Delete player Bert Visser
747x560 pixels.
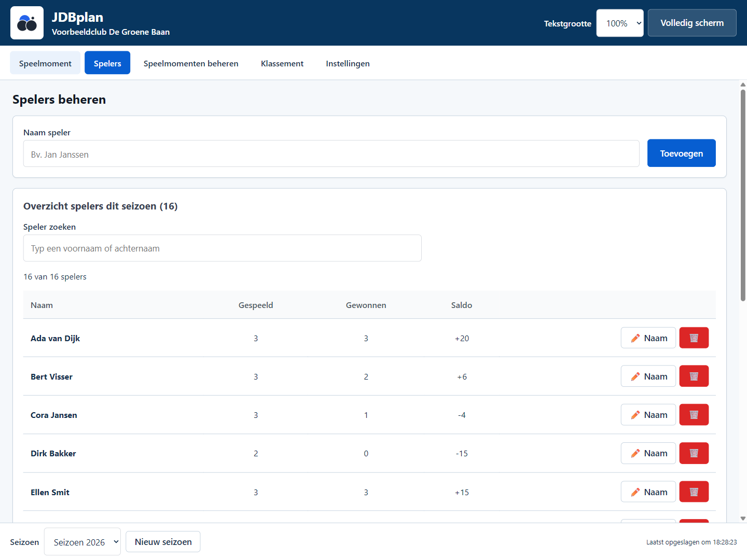[x=694, y=376]
